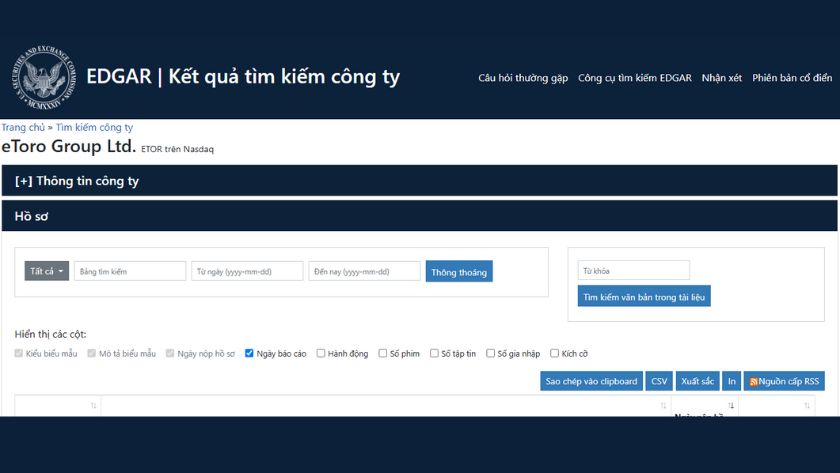Enable the Số gia nhập column checkbox

point(490,353)
